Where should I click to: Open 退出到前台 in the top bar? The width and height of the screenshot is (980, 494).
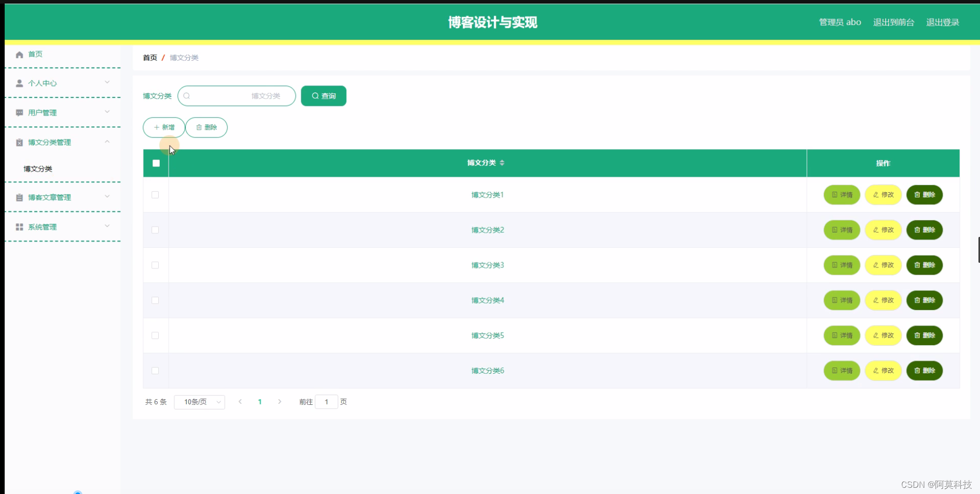[x=893, y=22]
